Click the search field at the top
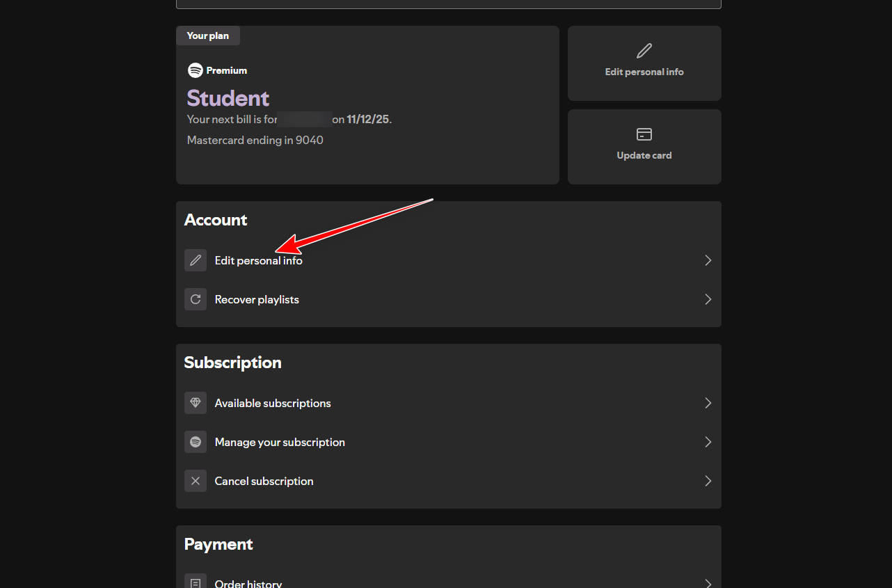Screen dimensions: 892x588 tap(448, 3)
